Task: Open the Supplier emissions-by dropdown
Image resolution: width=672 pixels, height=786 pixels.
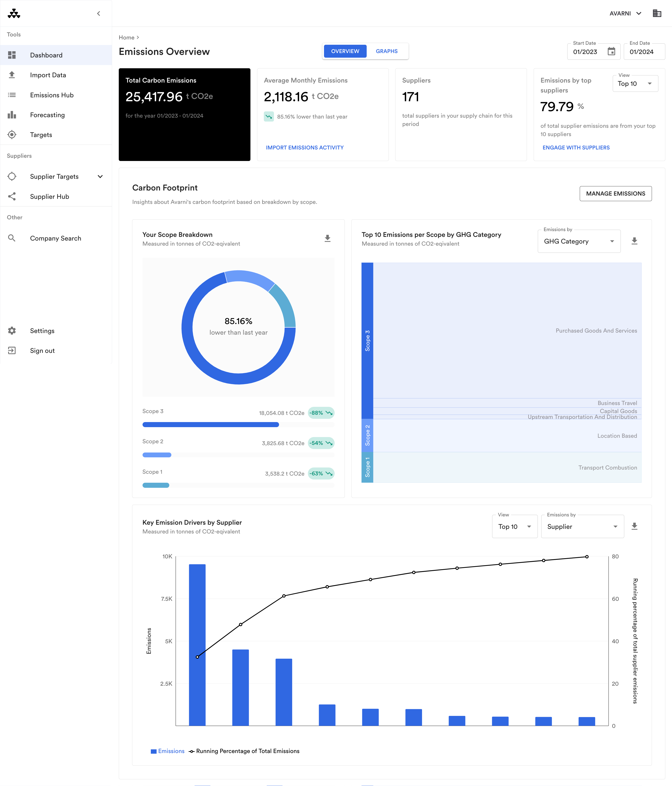Action: (582, 527)
